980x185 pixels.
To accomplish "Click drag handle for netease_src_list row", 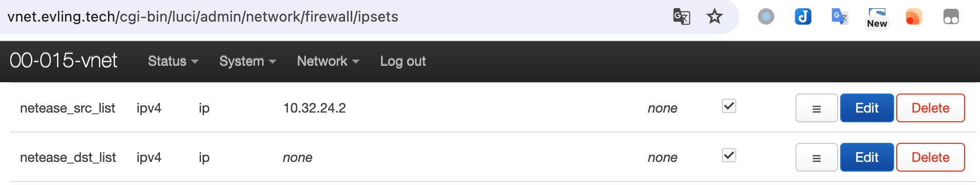I will [x=816, y=108].
